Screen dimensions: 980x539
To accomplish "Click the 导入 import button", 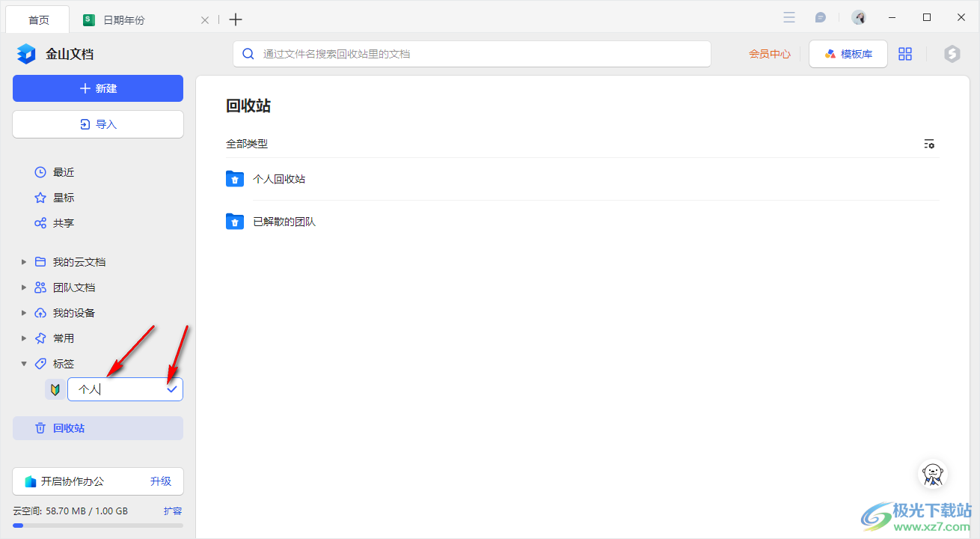I will pos(98,124).
